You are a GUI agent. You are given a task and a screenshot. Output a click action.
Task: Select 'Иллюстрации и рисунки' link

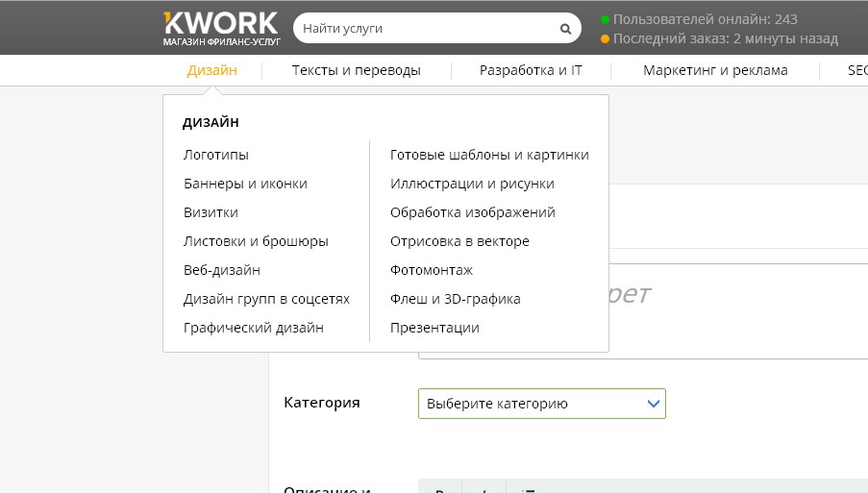click(x=472, y=184)
